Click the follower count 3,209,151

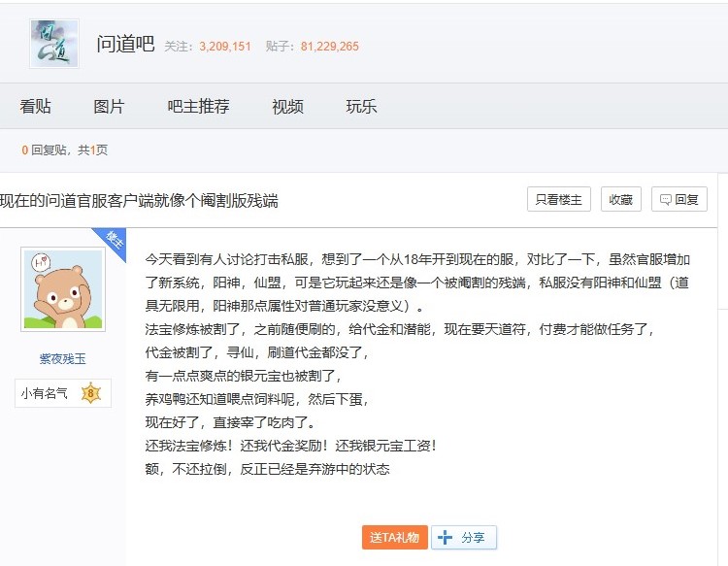tap(225, 47)
